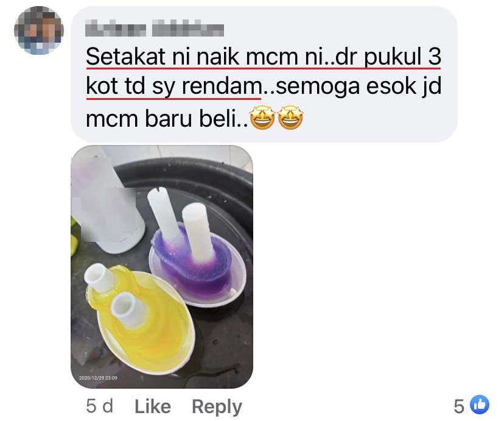Open the attached photo of gel containers
The image size is (504, 421).
(162, 267)
